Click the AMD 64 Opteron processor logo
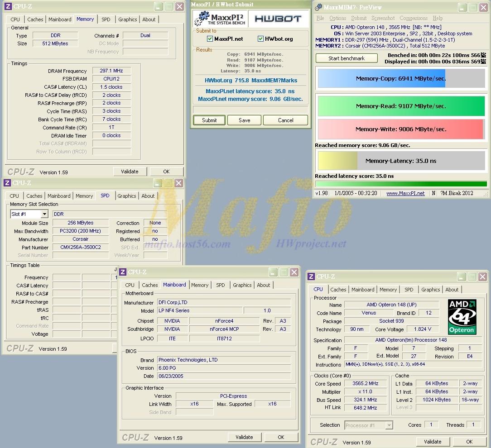Viewport: 491px width, 448px height. 462,317
